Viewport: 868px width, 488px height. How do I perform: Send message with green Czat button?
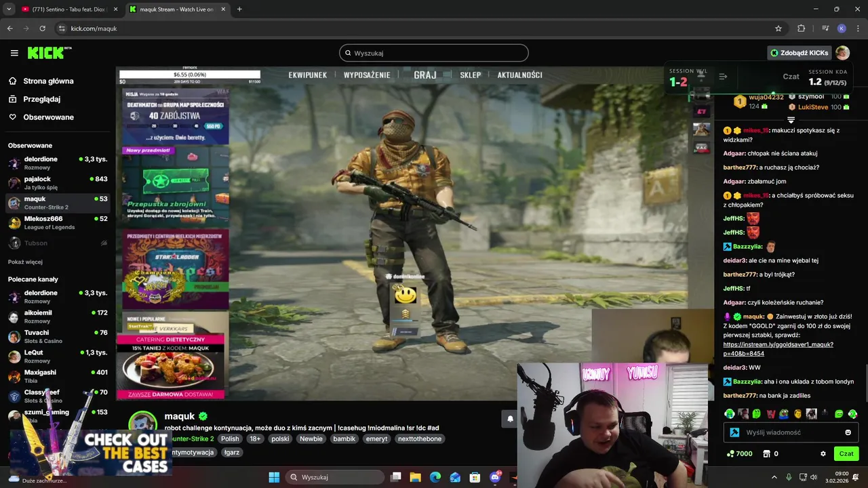click(x=846, y=453)
